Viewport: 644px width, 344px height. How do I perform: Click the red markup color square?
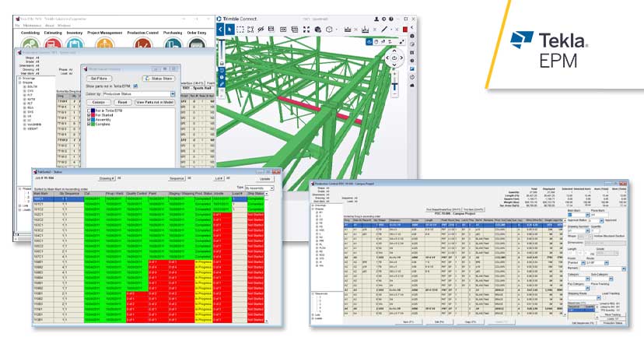point(405,30)
